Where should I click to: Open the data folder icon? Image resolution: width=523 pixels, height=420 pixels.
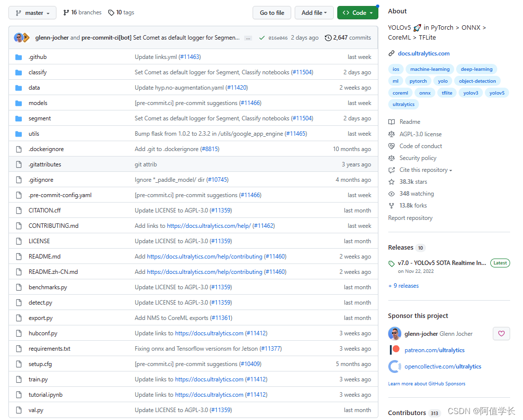pos(19,88)
